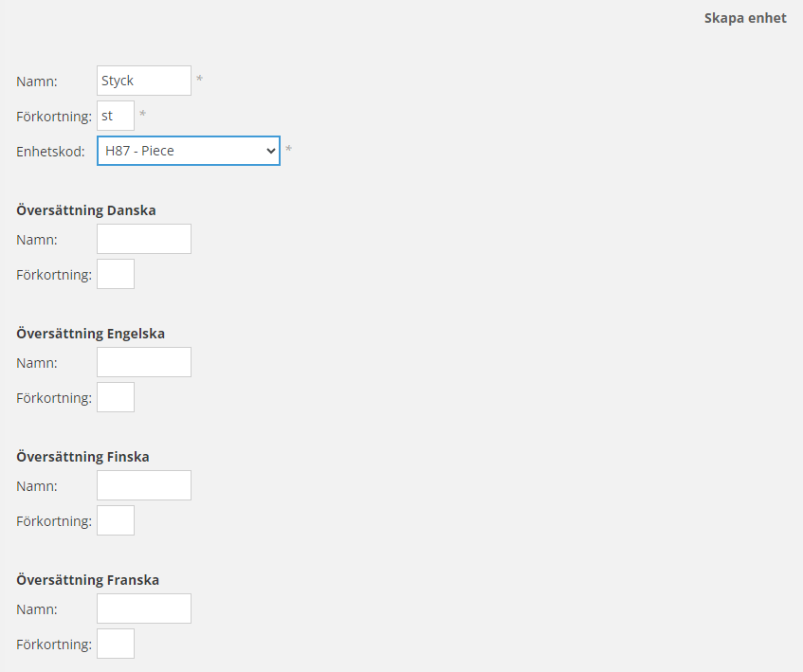Image resolution: width=803 pixels, height=672 pixels.
Task: Select the Franska Förkortning input box
Action: click(116, 644)
